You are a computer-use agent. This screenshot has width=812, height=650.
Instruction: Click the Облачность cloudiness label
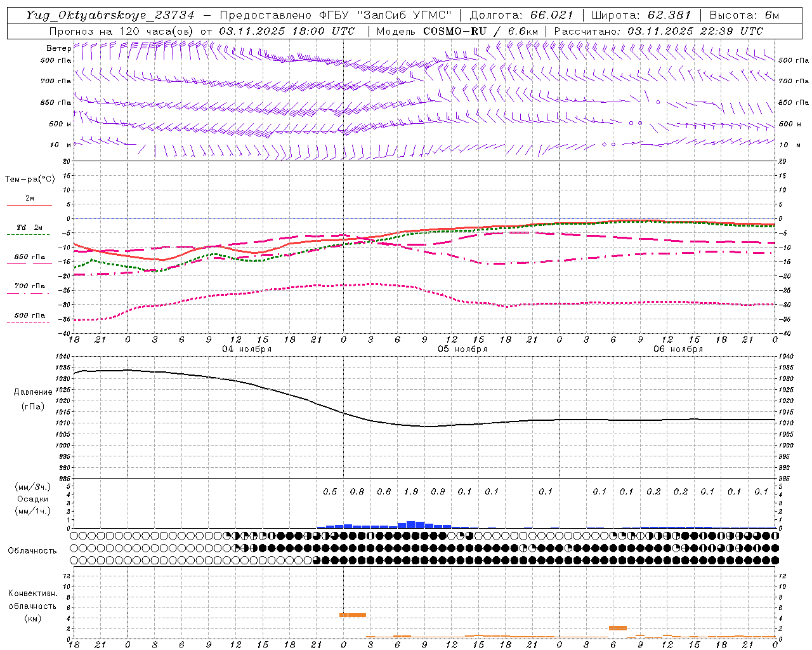pyautogui.click(x=32, y=550)
